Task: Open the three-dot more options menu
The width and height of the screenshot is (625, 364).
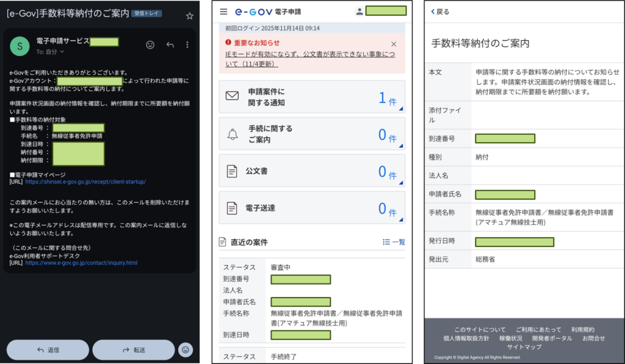Action: [x=187, y=45]
